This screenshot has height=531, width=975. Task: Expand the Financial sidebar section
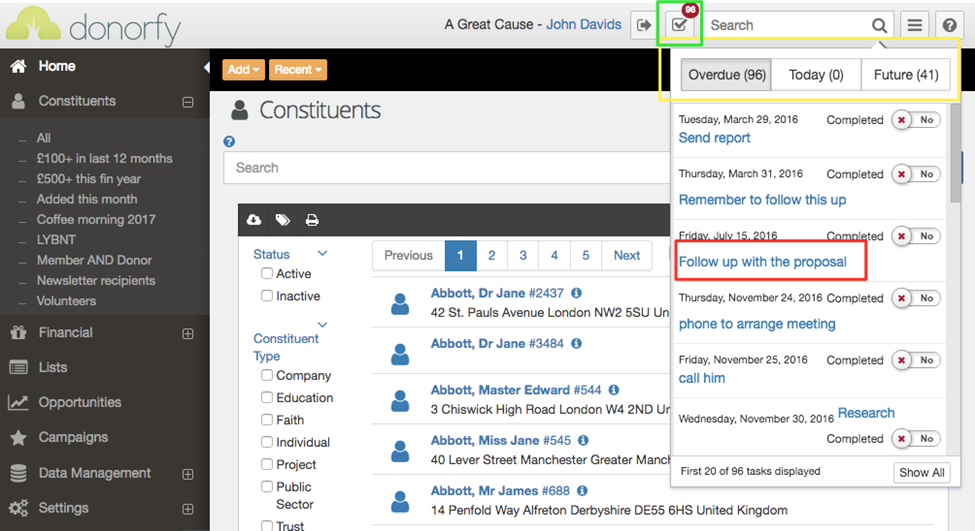tap(187, 333)
